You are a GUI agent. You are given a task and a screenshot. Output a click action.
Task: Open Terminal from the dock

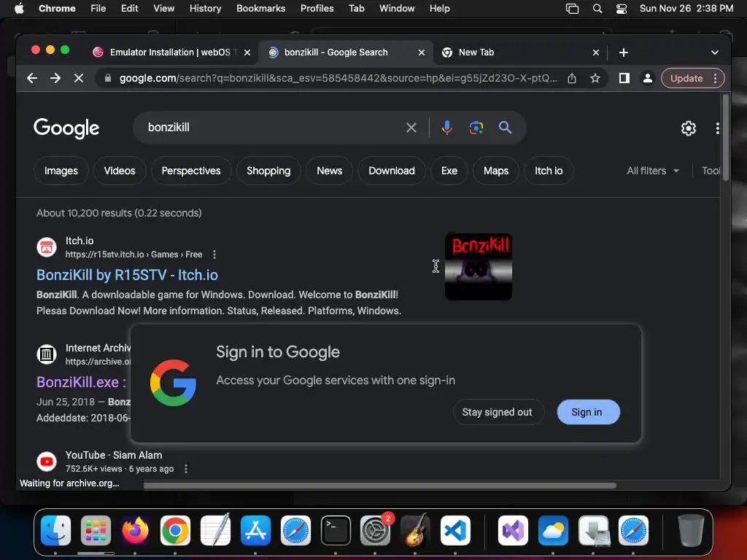click(336, 530)
